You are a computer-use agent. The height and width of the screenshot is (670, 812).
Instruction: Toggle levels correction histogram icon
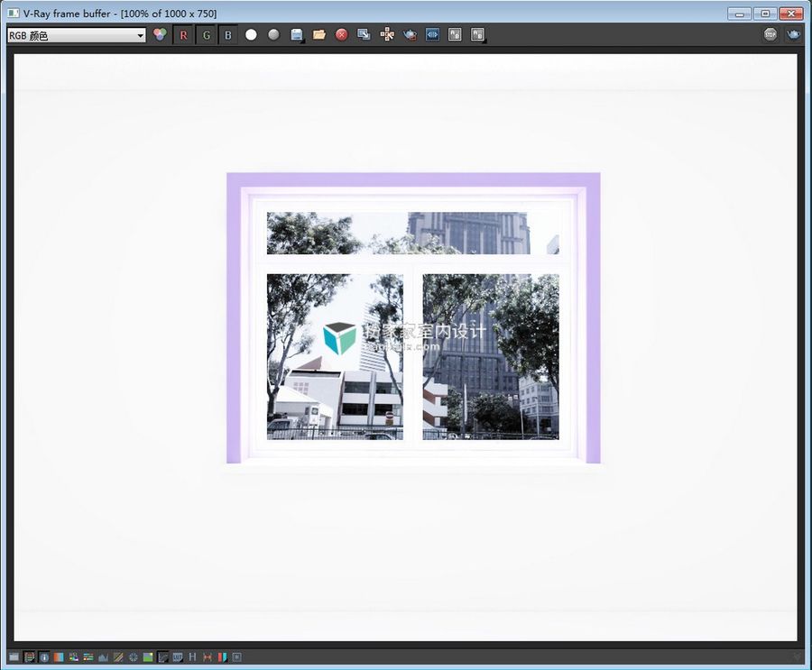[104, 657]
